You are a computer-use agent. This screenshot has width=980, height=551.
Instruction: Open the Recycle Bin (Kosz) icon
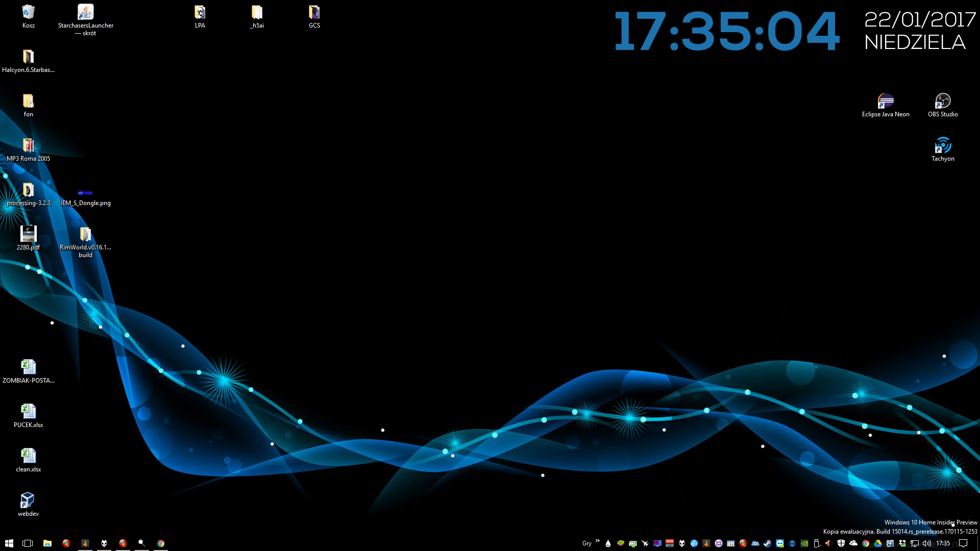[x=29, y=12]
